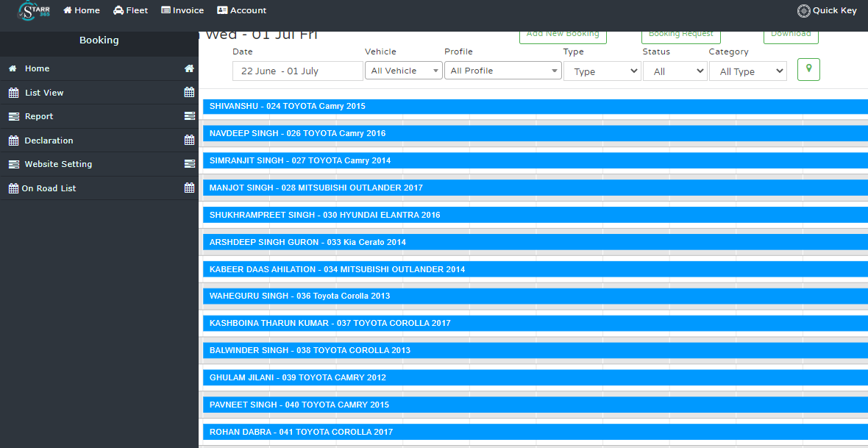868x448 pixels.
Task: Click the Booking sidebar header
Action: tap(99, 40)
